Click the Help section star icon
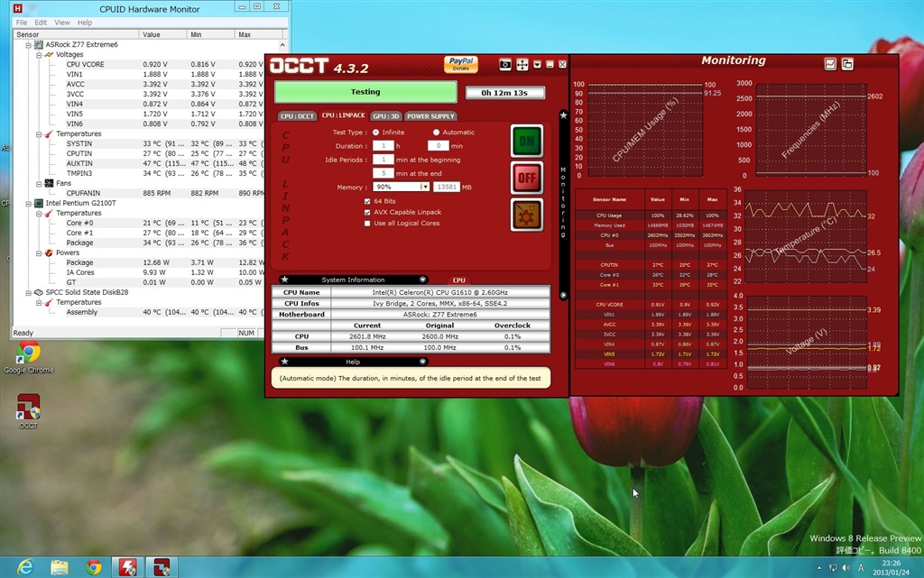The width and height of the screenshot is (924, 578). pyautogui.click(x=284, y=362)
